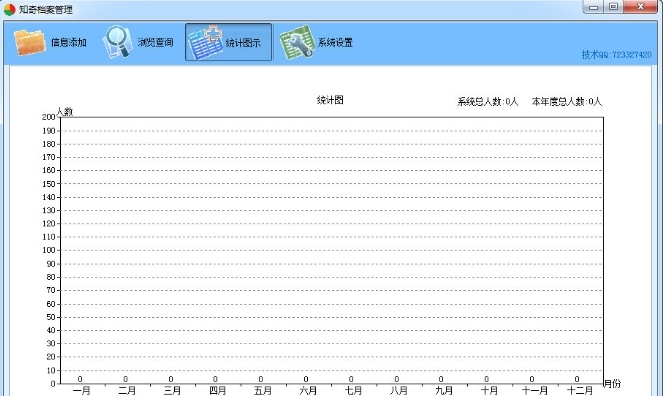The image size is (663, 396).
Task: Click the 100 y-axis value
Action: 49,250
